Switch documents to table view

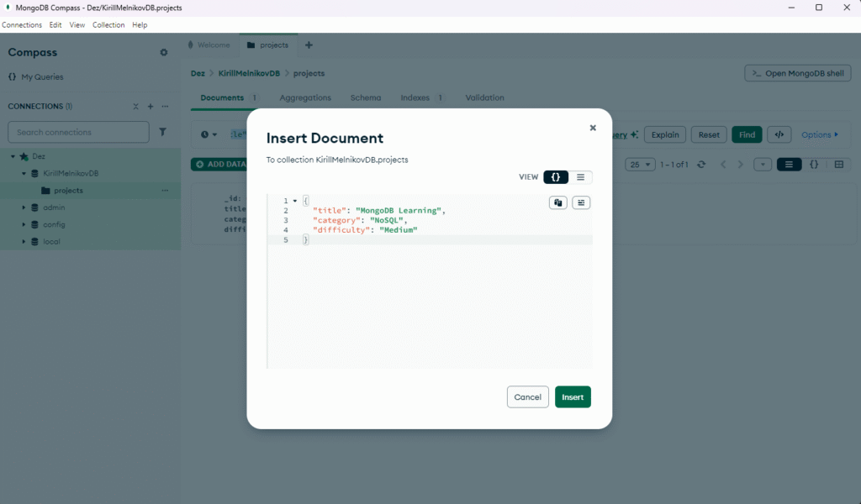[839, 165]
